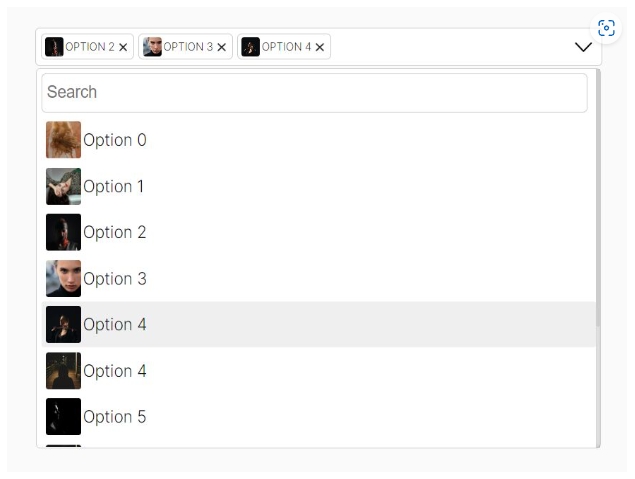The height and width of the screenshot is (479, 635).
Task: Remove the OPTION 4 tag
Action: pos(320,47)
